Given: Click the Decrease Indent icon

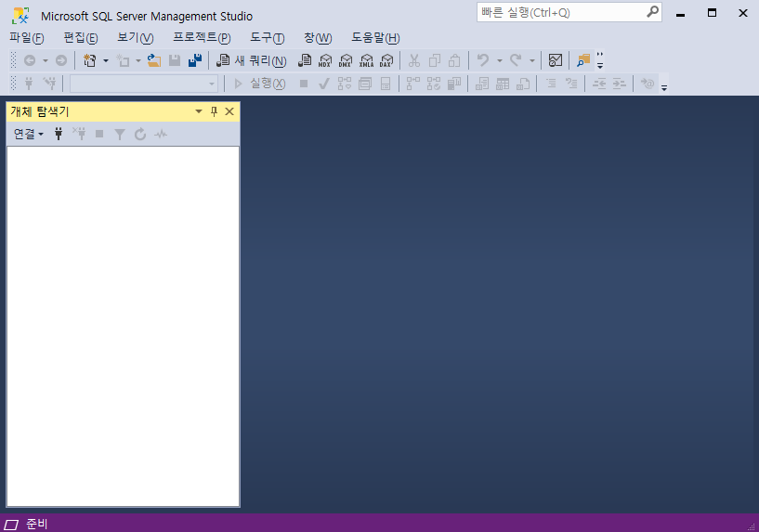Looking at the screenshot, I should click(x=599, y=84).
